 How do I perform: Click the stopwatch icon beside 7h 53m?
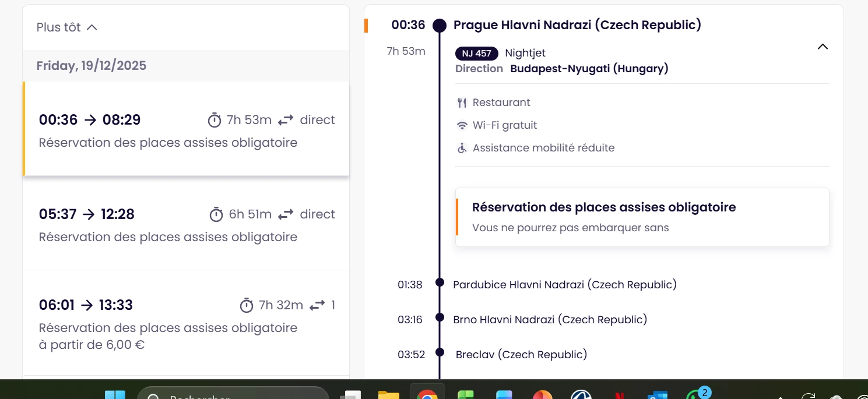pyautogui.click(x=215, y=120)
